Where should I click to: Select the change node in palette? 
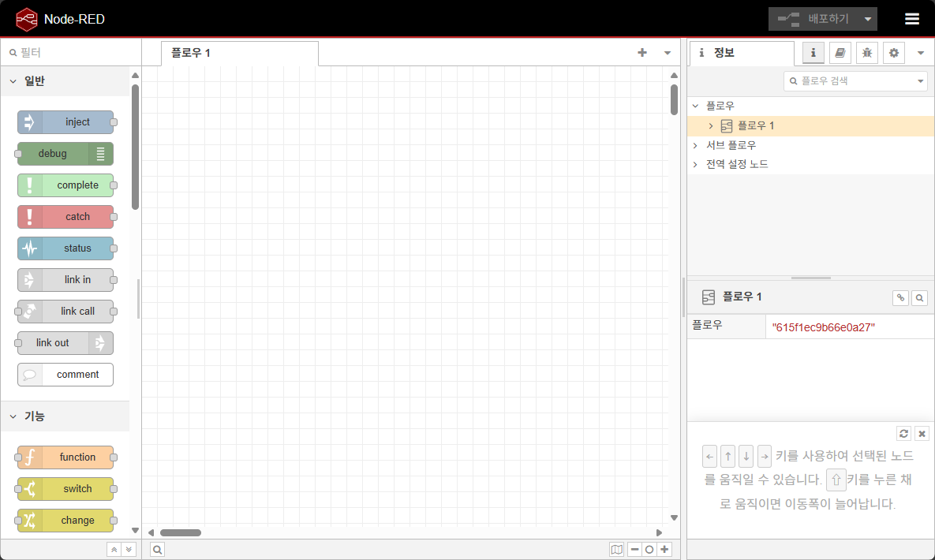point(65,521)
